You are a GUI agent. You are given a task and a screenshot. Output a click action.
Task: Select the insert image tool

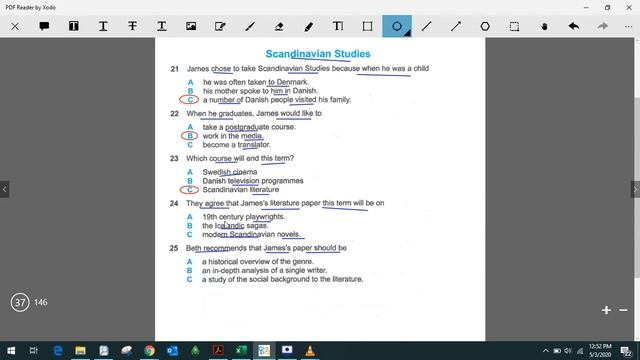click(x=191, y=26)
